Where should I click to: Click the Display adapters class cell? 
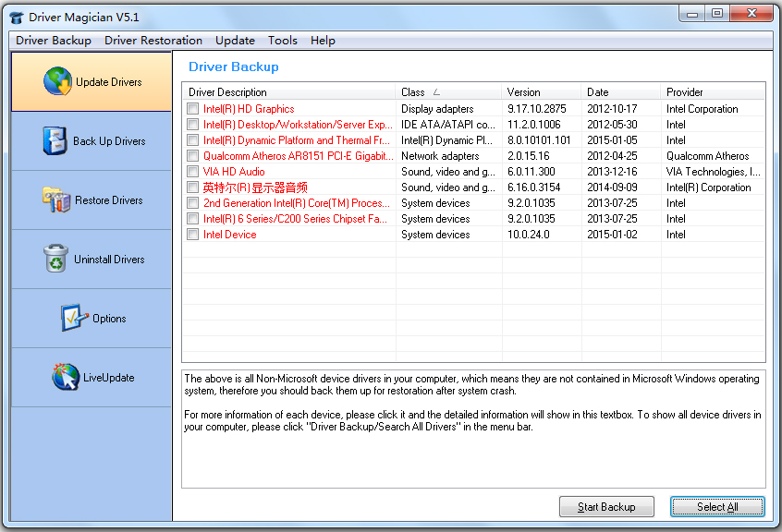(437, 109)
